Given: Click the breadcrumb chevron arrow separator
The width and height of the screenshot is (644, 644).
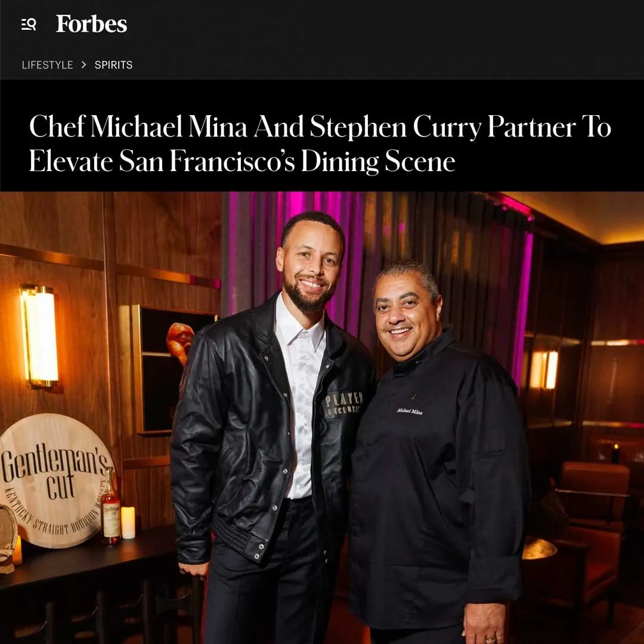Looking at the screenshot, I should click(84, 65).
